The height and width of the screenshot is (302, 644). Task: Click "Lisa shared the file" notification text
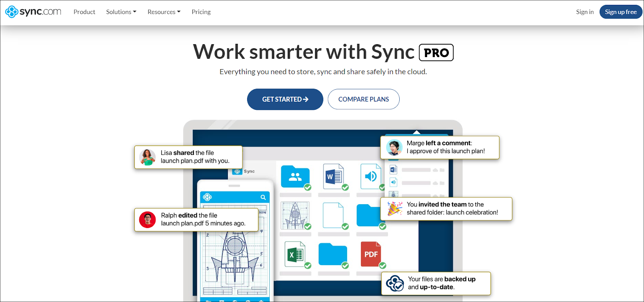[x=195, y=157]
